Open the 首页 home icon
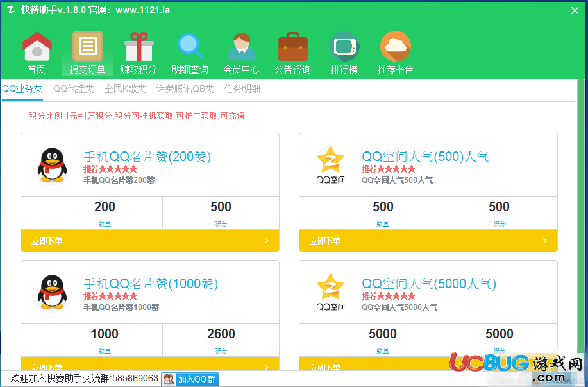Viewport: 588px width, 387px height. tap(37, 47)
